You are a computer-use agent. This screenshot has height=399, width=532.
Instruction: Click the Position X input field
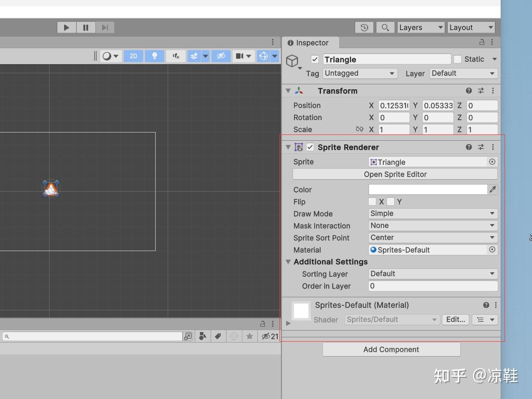point(394,105)
